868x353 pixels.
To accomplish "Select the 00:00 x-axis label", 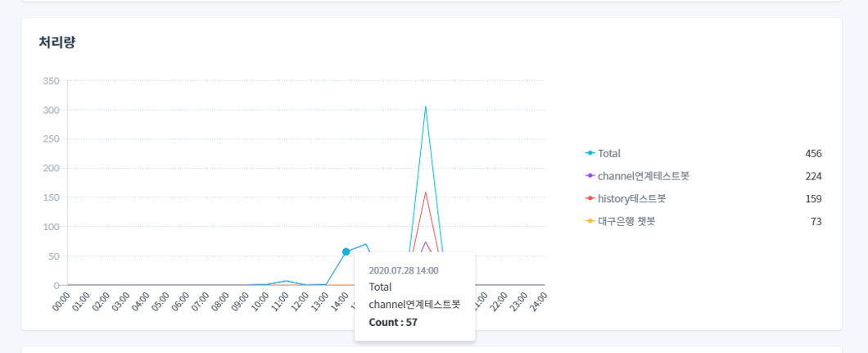I will coord(61,301).
